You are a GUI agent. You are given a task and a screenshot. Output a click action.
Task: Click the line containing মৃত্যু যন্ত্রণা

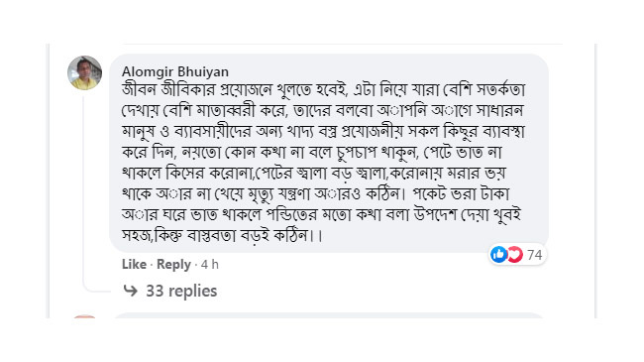tap(316, 194)
